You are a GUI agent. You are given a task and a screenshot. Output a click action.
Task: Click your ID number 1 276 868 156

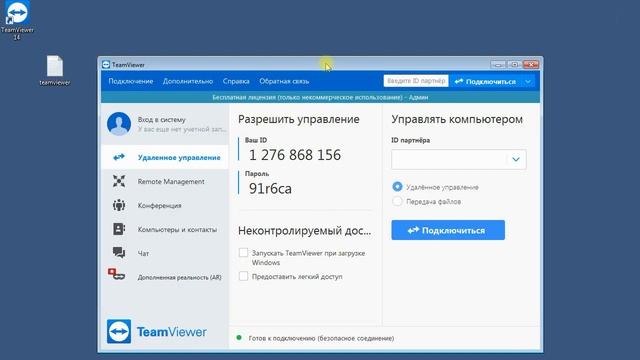point(295,155)
